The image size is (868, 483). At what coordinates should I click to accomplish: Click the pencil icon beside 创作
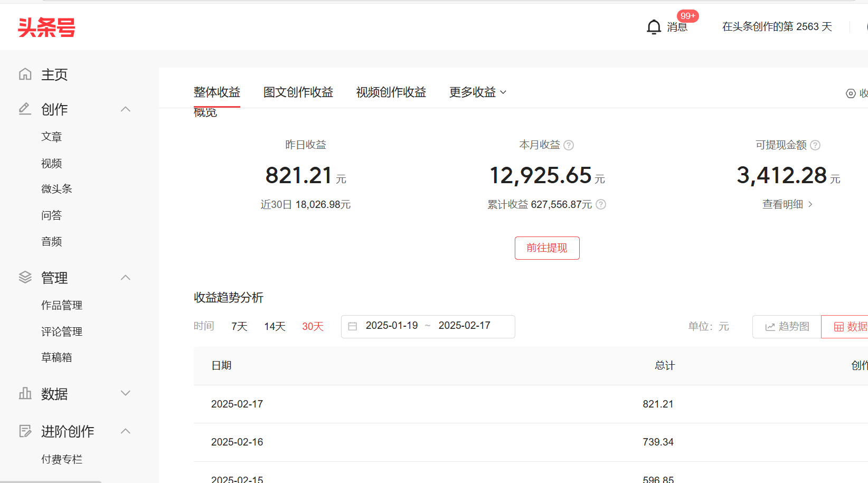(25, 109)
